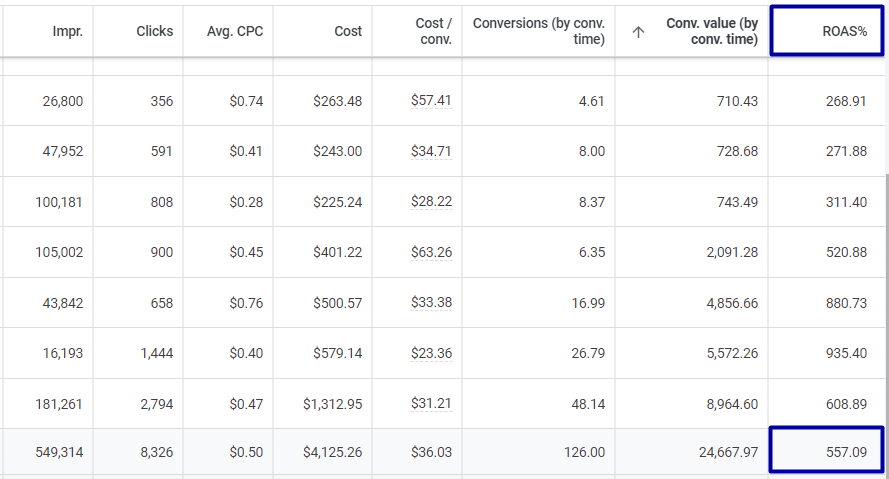The height and width of the screenshot is (479, 889).
Task: Click the 24,667.97 total conversion value cell
Action: (x=692, y=452)
